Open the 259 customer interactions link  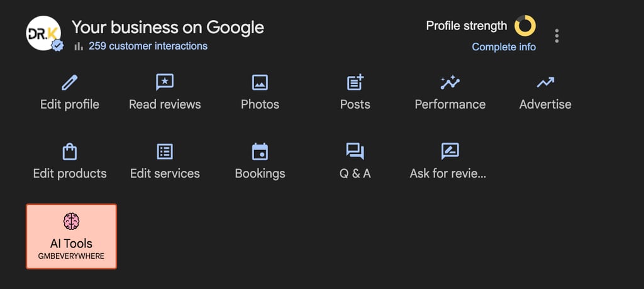[x=148, y=46]
